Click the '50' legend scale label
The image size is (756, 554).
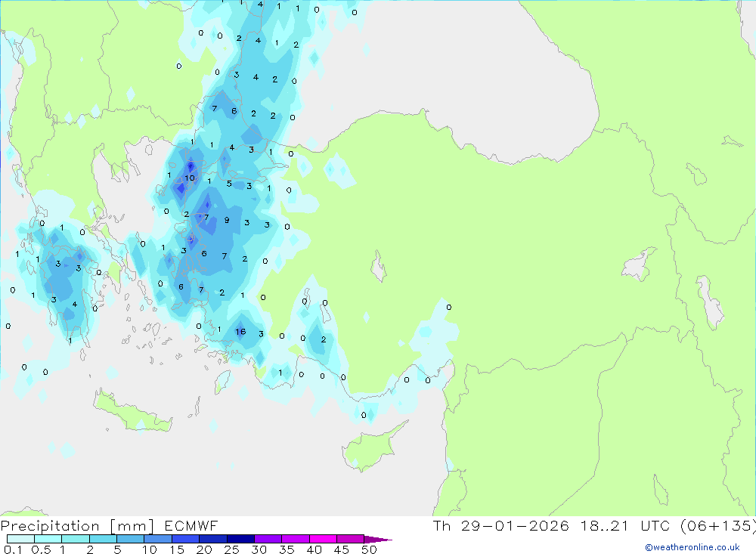point(369,549)
